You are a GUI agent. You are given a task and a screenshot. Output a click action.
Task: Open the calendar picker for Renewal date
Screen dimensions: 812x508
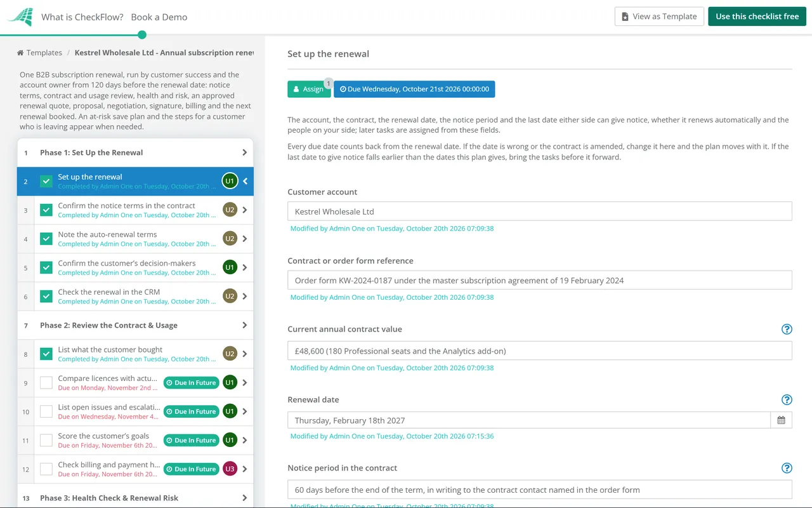781,420
